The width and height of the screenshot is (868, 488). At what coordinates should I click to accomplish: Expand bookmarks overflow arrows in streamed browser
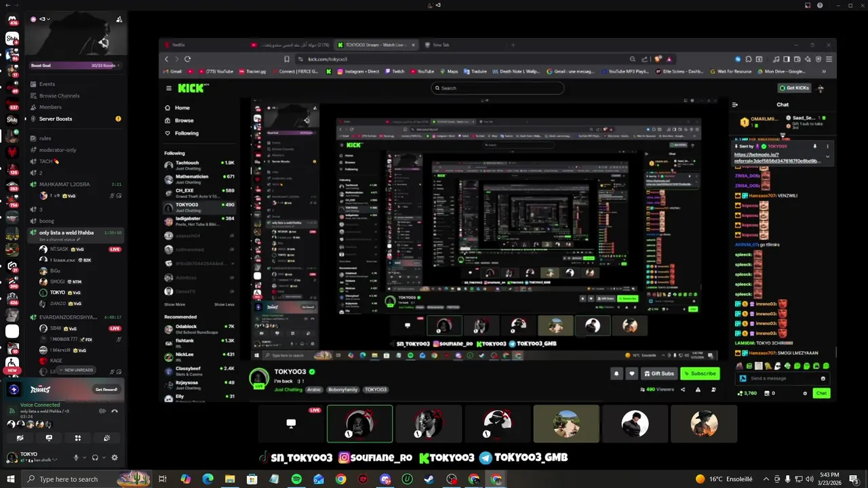click(x=824, y=71)
